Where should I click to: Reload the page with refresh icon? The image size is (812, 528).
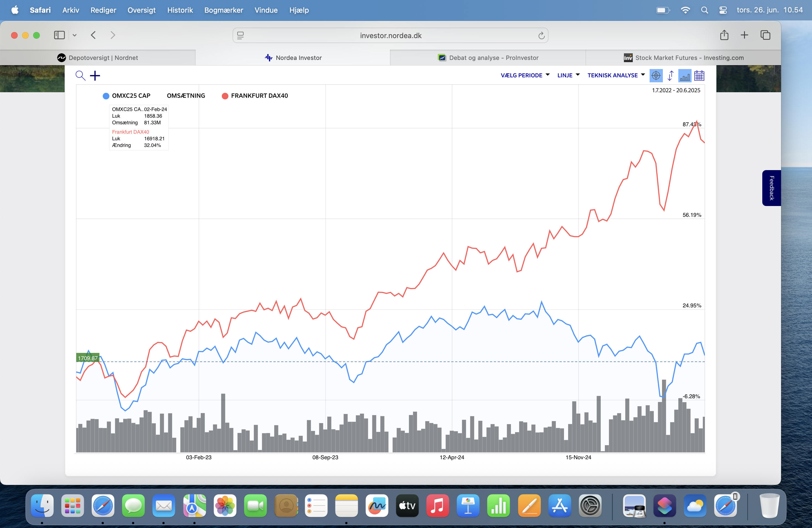(x=541, y=35)
